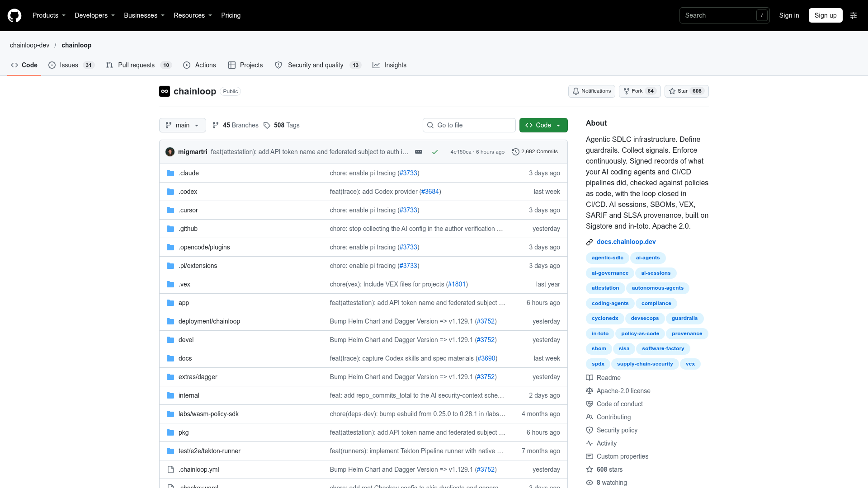Open the deployment/chainloop folder
The height and width of the screenshot is (488, 868).
coord(209,321)
